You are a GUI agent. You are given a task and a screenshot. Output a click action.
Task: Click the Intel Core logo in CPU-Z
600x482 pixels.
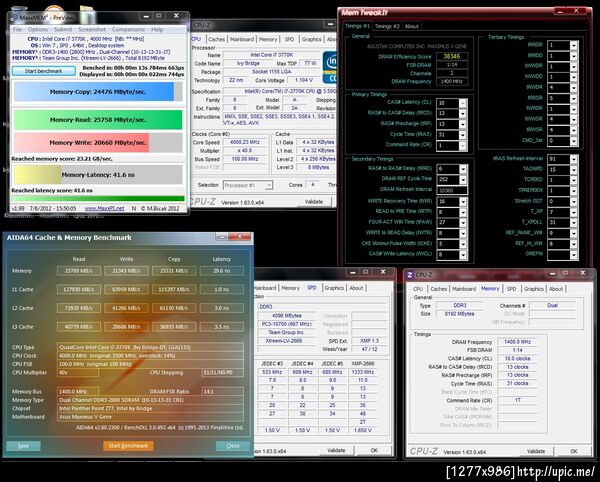330,67
